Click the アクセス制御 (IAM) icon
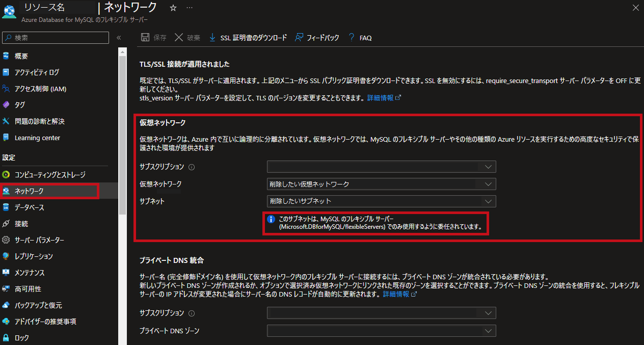This screenshot has height=345, width=644. [x=6, y=89]
